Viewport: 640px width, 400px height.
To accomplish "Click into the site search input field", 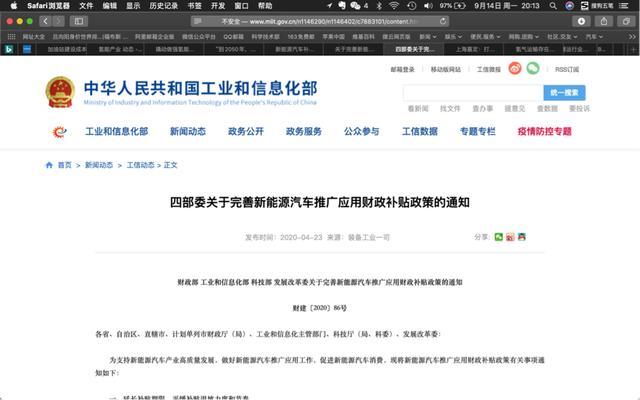I will [x=473, y=93].
